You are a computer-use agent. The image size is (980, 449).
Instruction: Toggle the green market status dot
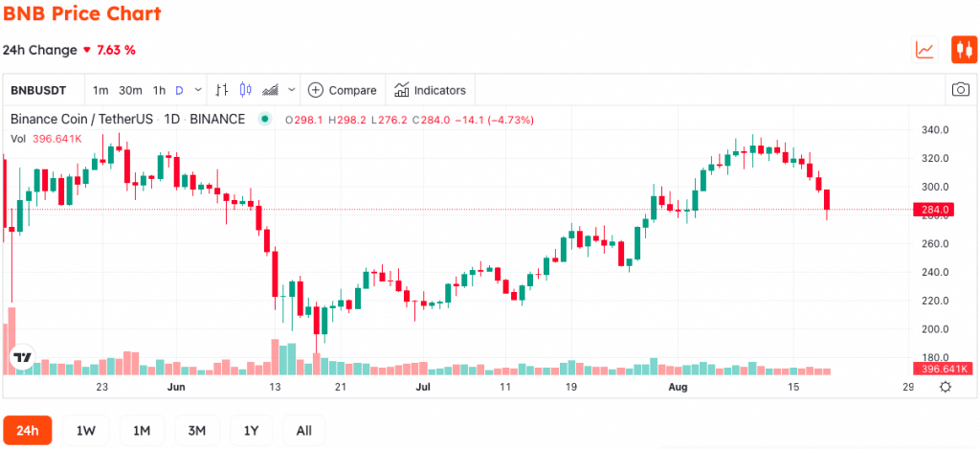[x=265, y=120]
